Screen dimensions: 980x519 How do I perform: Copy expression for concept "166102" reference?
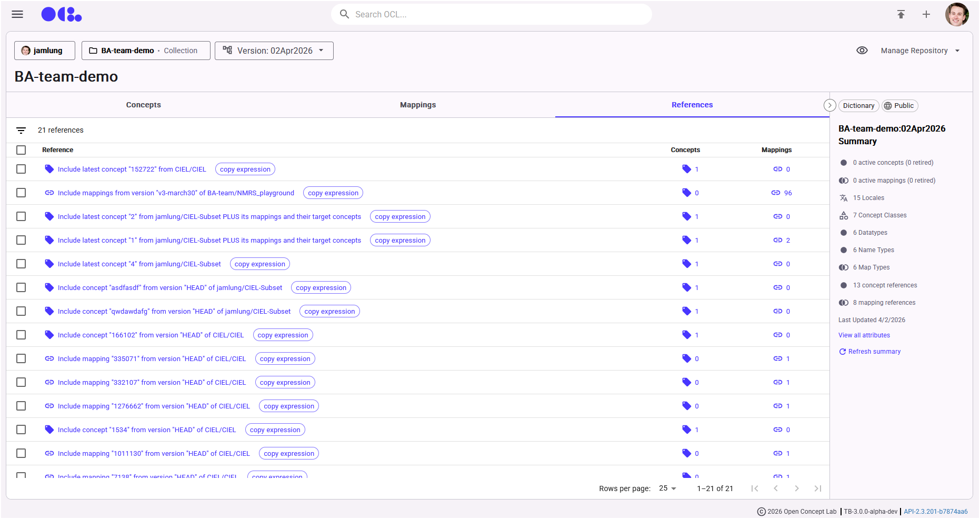click(x=283, y=335)
